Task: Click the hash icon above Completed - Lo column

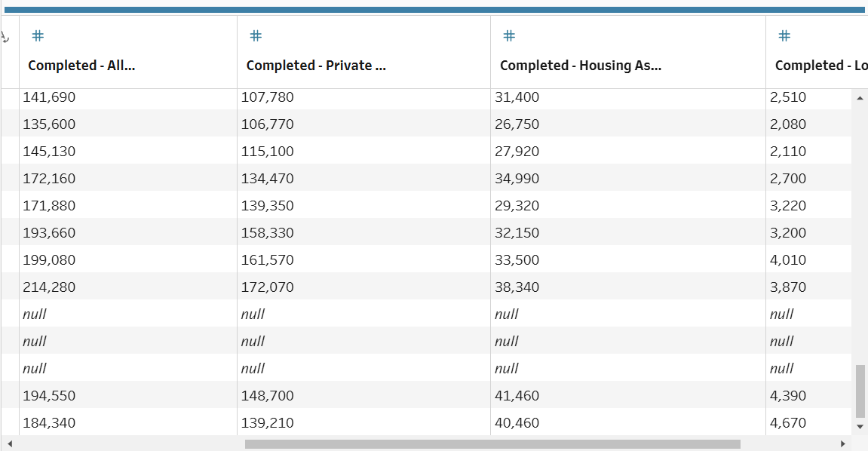Action: pyautogui.click(x=784, y=35)
